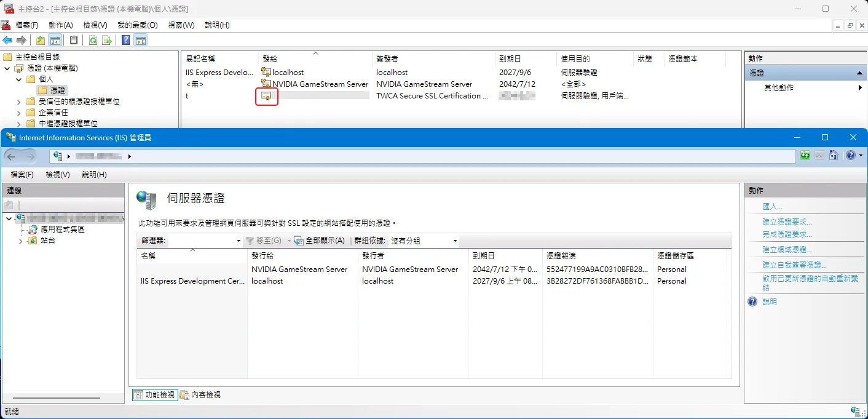Expand the 站台 node in IIS connections tree
This screenshot has height=419, width=868.
pos(20,241)
